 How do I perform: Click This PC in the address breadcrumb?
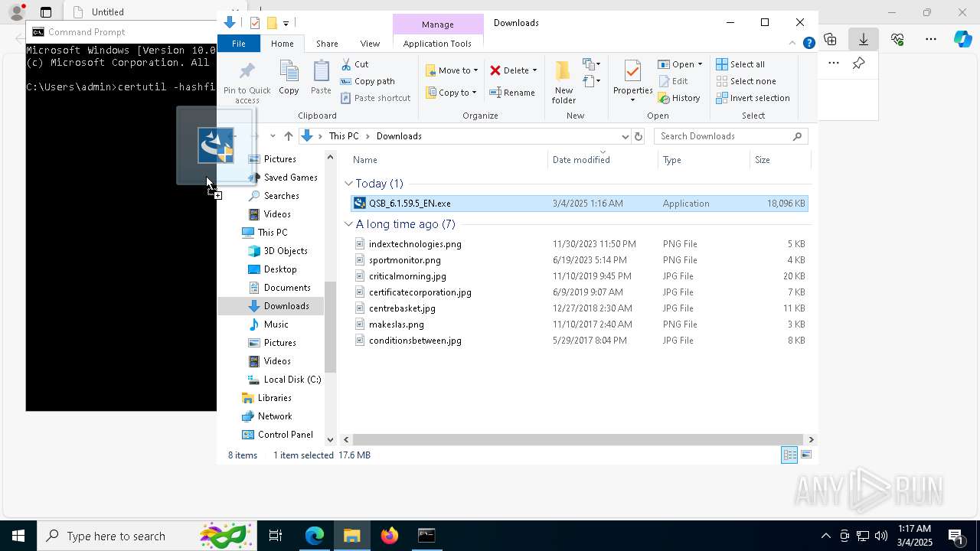tap(344, 136)
